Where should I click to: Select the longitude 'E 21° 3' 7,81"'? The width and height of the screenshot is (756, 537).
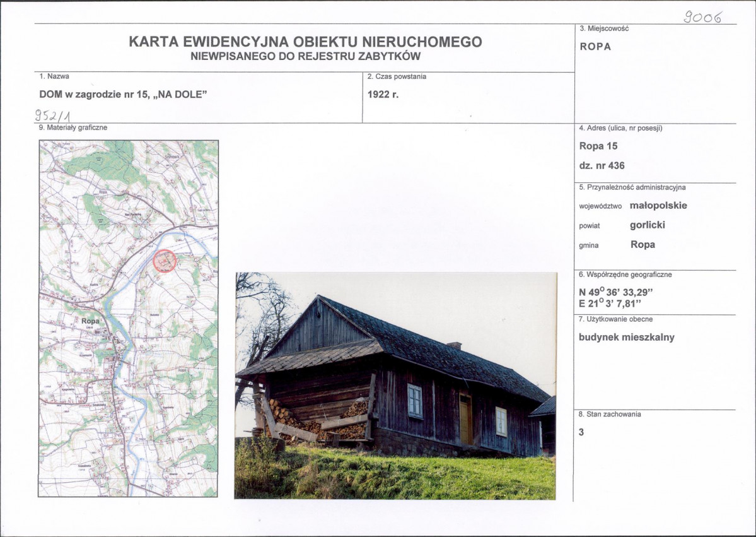pos(610,304)
